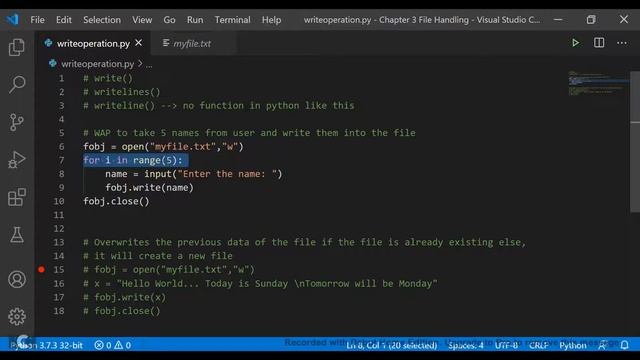The height and width of the screenshot is (360, 640).
Task: Change end of line sequence CRLF
Action: coord(538,345)
